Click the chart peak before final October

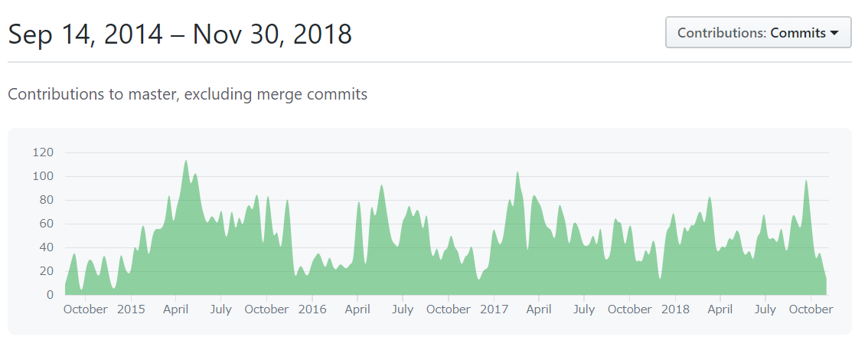pos(806,182)
